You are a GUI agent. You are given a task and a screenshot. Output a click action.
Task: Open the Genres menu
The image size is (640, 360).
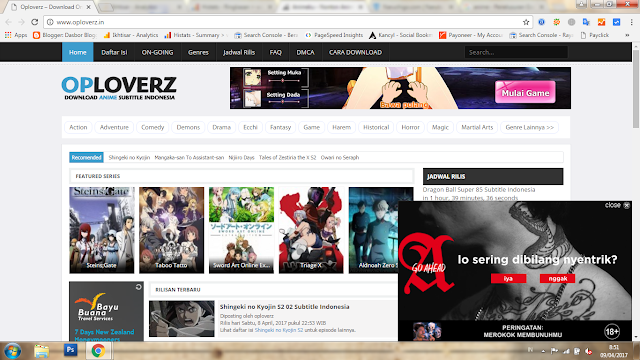(198, 52)
